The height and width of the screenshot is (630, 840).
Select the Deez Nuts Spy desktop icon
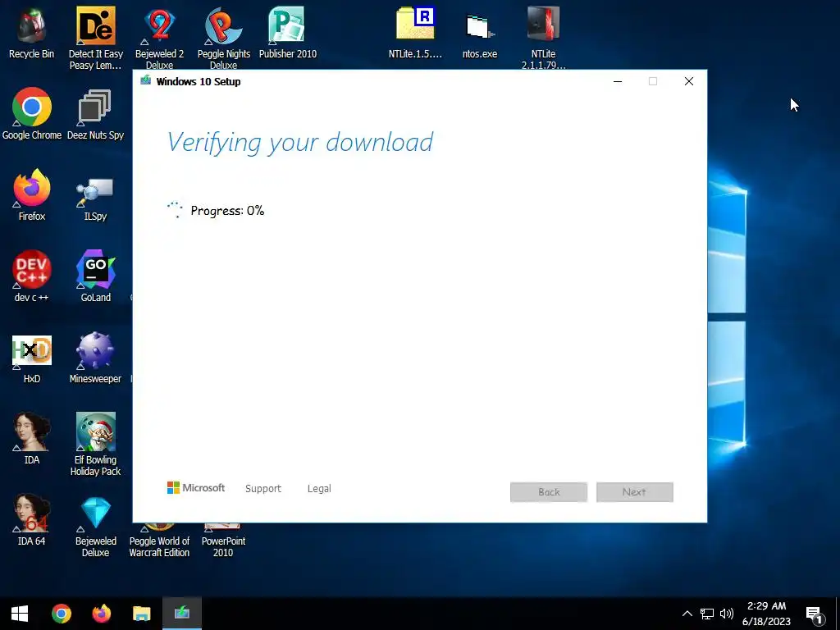point(95,113)
